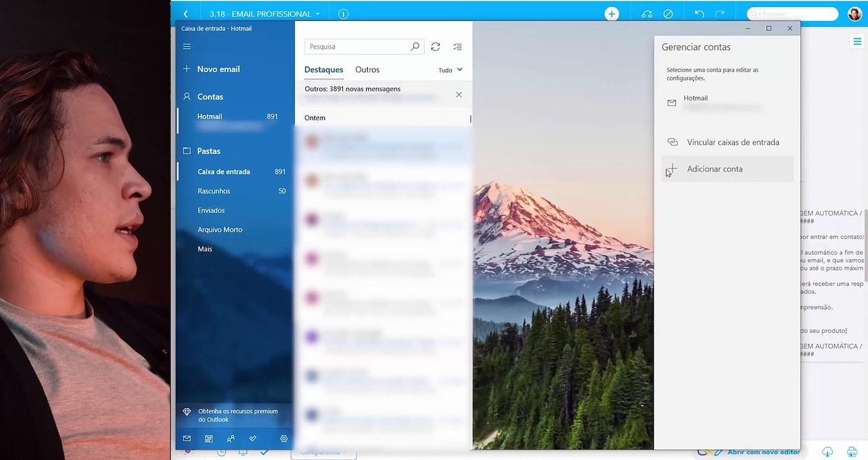
Task: Open the right-side list menu icon
Action: (x=857, y=42)
